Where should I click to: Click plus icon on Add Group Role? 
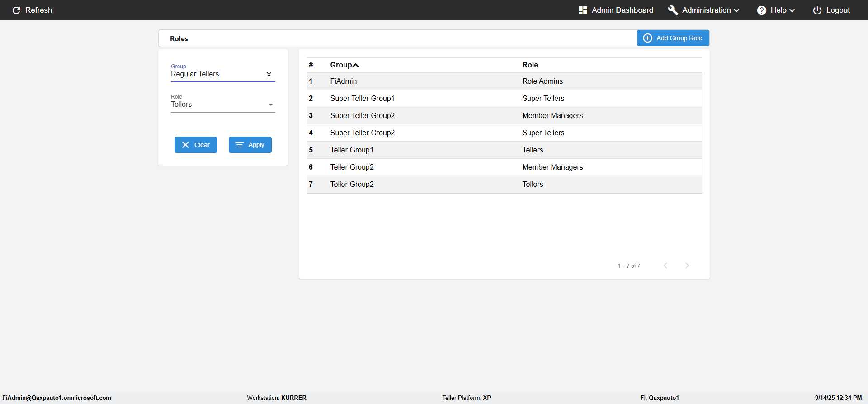pos(647,38)
